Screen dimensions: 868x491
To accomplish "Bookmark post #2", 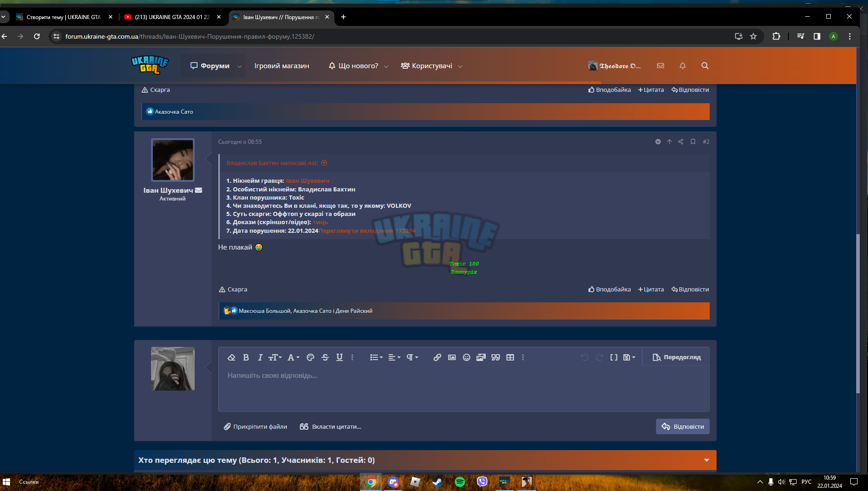I will (x=693, y=142).
